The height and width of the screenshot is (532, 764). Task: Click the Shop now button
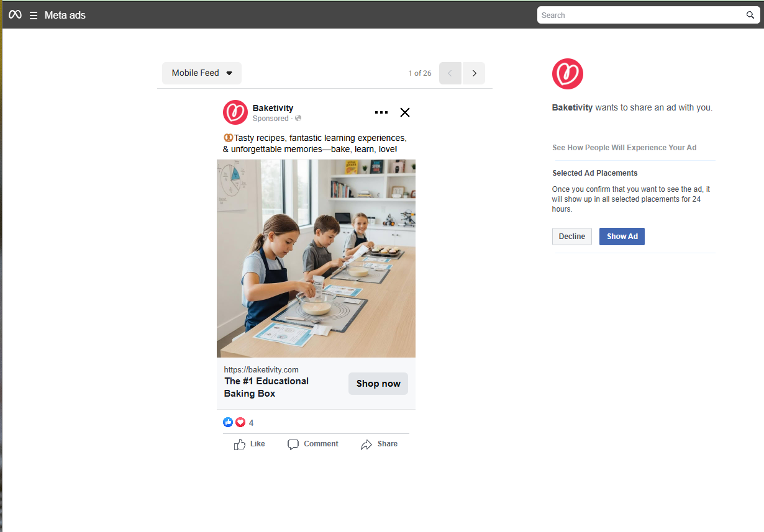378,384
